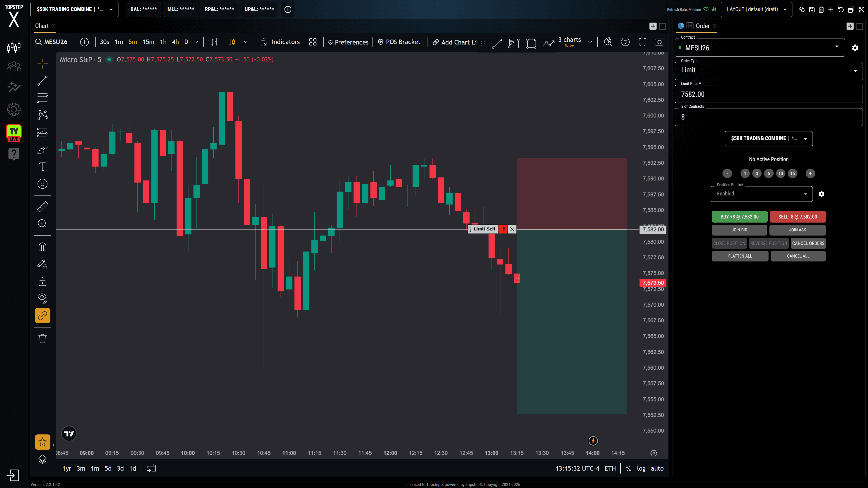The height and width of the screenshot is (488, 868).
Task: Open the POS Bracket settings
Action: (x=399, y=42)
